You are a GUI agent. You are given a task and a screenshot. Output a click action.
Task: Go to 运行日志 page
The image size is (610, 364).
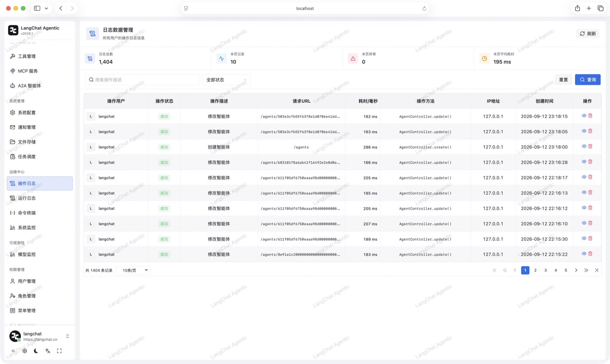40,198
